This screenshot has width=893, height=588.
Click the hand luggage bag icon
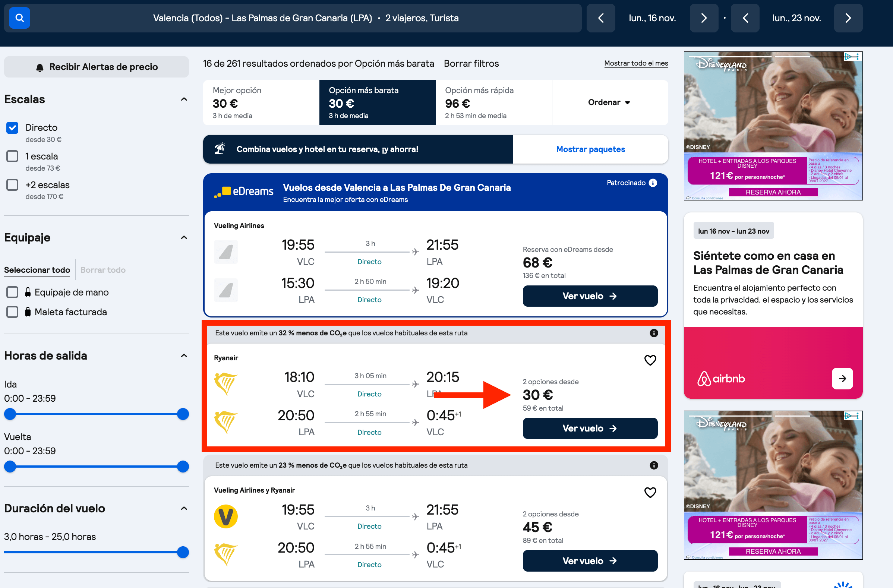pos(28,292)
